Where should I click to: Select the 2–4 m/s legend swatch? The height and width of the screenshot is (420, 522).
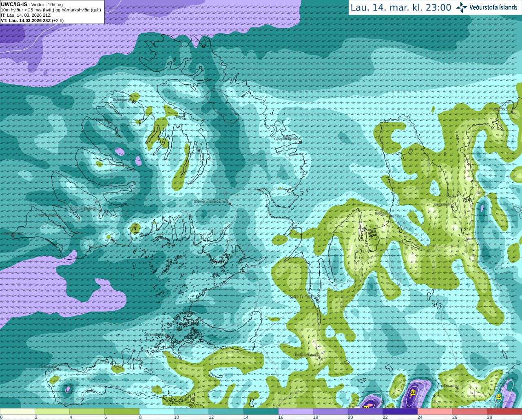52,411
